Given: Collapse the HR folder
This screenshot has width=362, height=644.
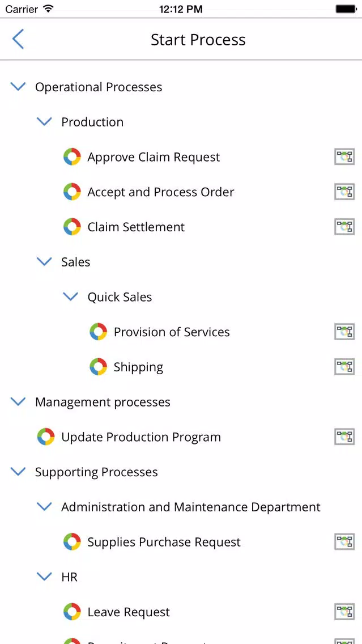Looking at the screenshot, I should (44, 577).
